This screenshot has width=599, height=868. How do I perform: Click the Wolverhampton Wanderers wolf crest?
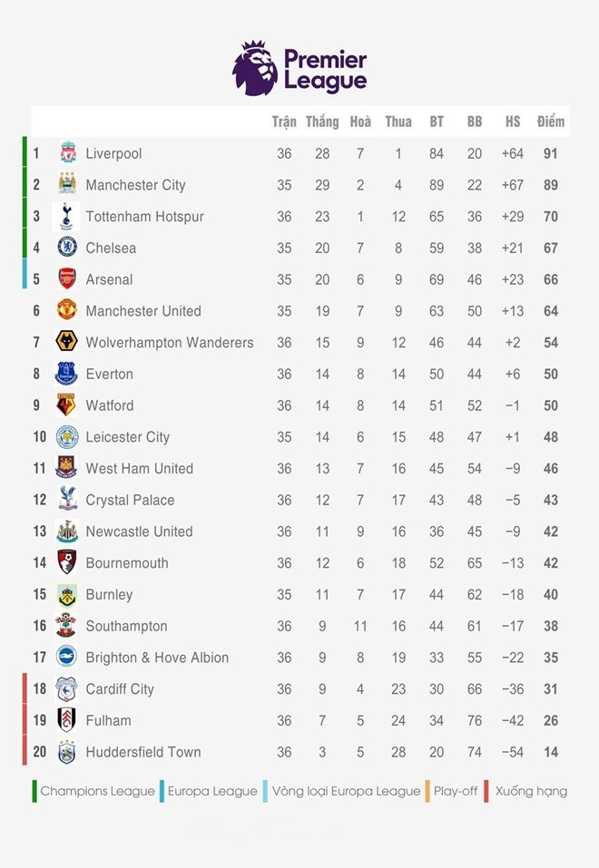[x=67, y=342]
